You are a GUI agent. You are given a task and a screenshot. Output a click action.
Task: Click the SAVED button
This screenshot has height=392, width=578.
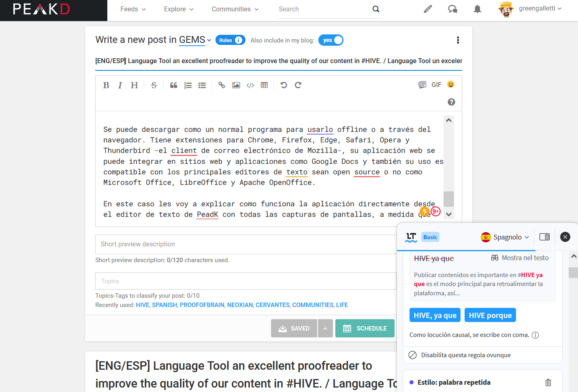[294, 328]
